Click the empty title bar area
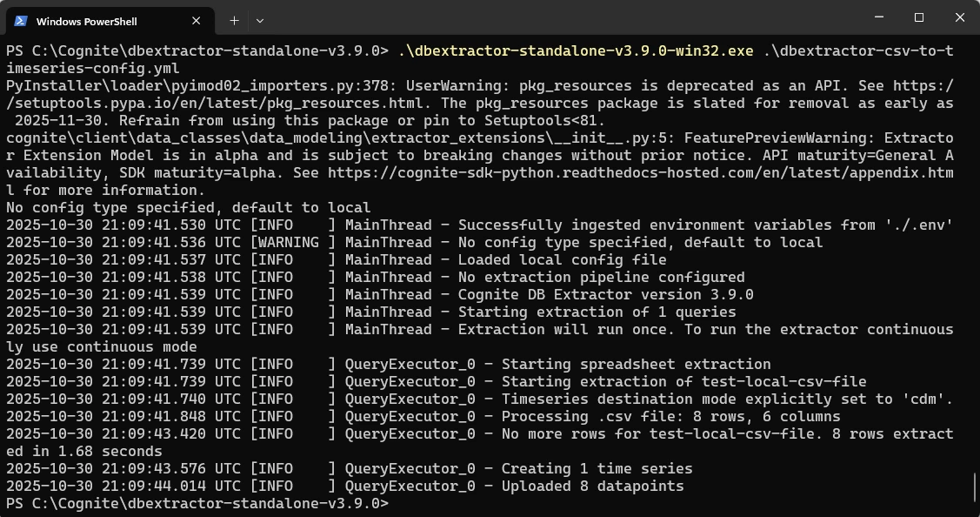 565,19
